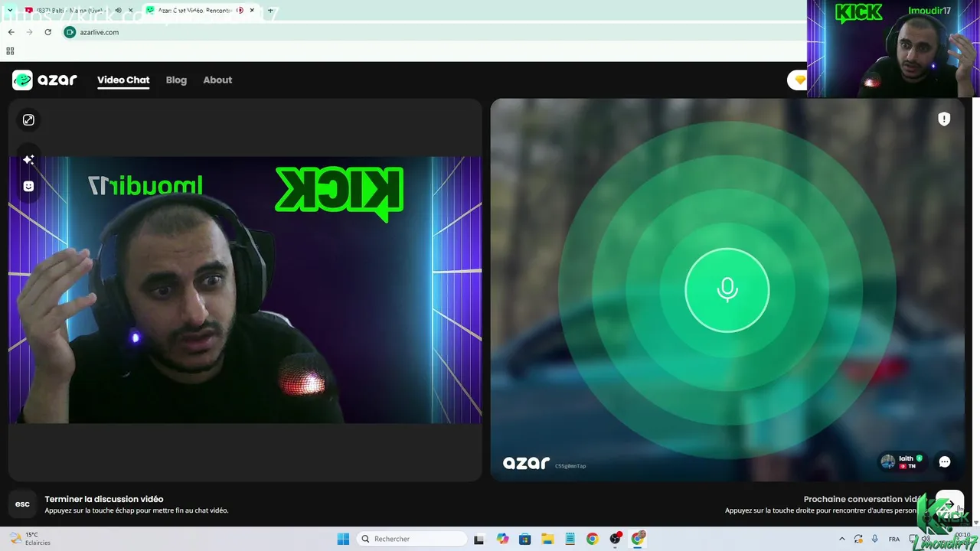Viewport: 980px width, 551px height.
Task: Click the camera site info icon in address bar
Action: coord(70,32)
